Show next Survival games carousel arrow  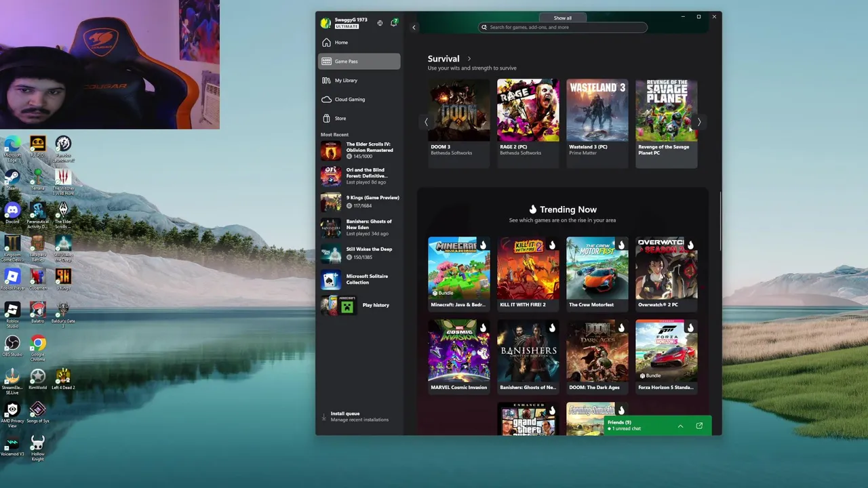coord(699,122)
